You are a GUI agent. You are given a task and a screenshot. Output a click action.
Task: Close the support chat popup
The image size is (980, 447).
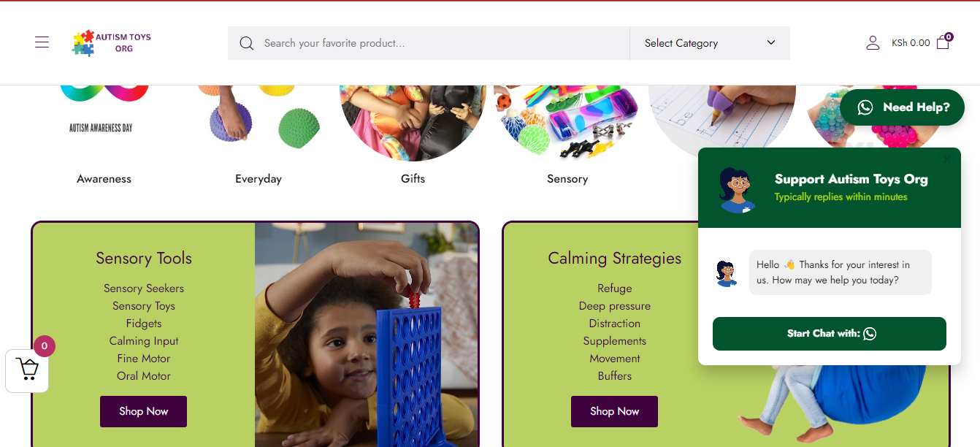[x=947, y=158]
